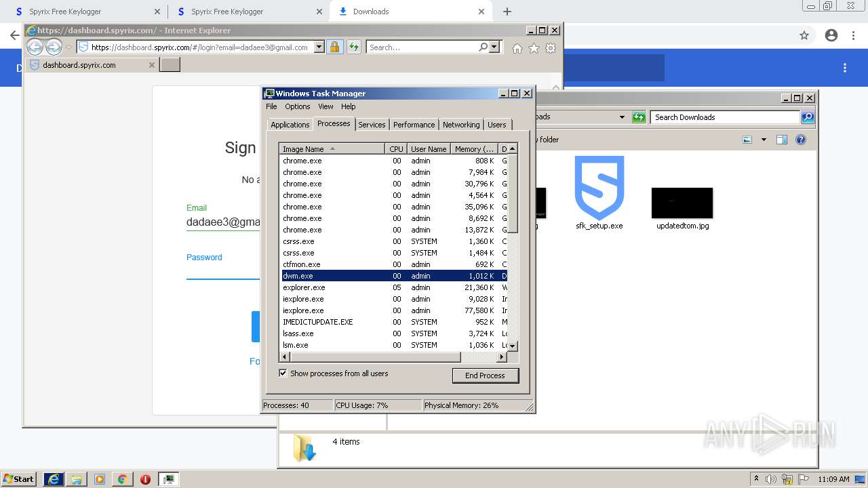Bookmark page with Chrome star icon
The width and height of the screenshot is (868, 488).
click(x=804, y=35)
